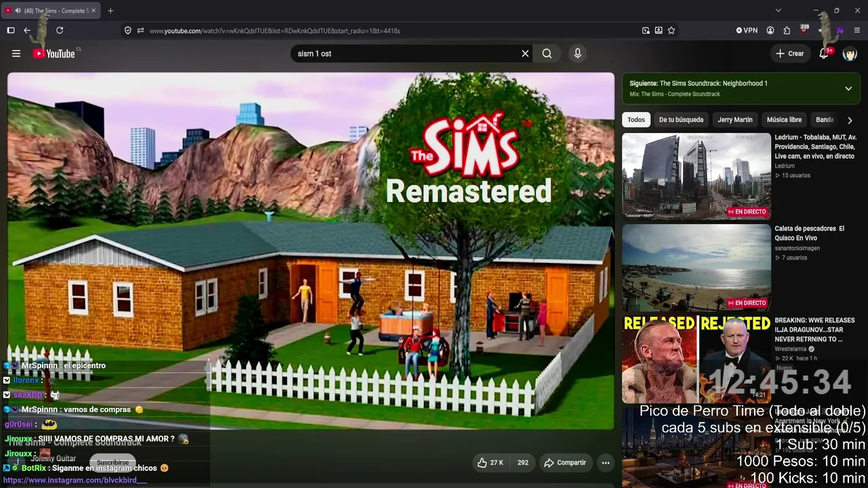
Task: Open the browser main menu
Action: pos(857,30)
